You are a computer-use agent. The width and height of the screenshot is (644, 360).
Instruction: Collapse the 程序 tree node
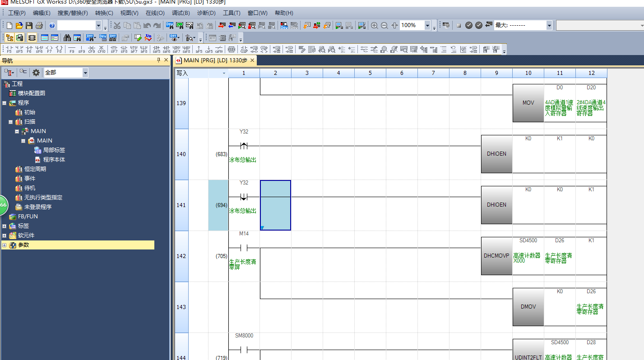(x=4, y=103)
